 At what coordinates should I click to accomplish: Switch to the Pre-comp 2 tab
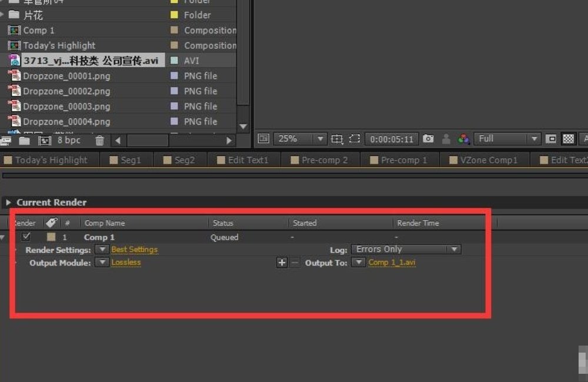(325, 160)
